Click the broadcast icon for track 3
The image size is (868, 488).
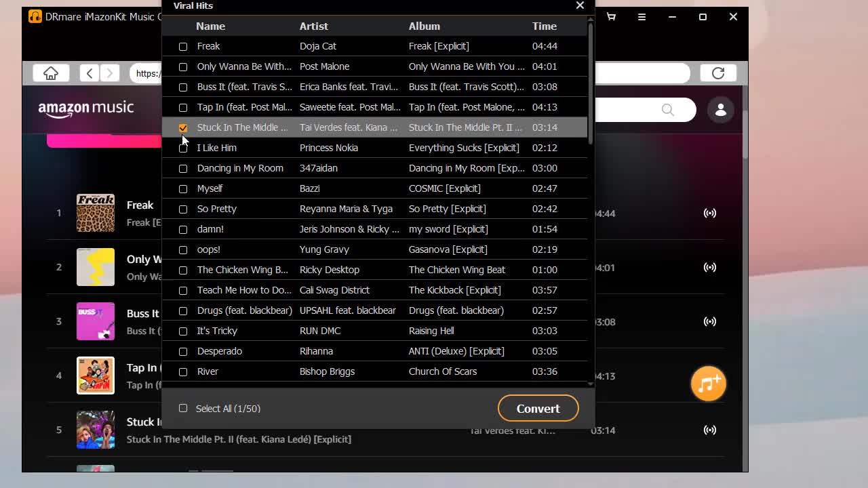pyautogui.click(x=710, y=321)
